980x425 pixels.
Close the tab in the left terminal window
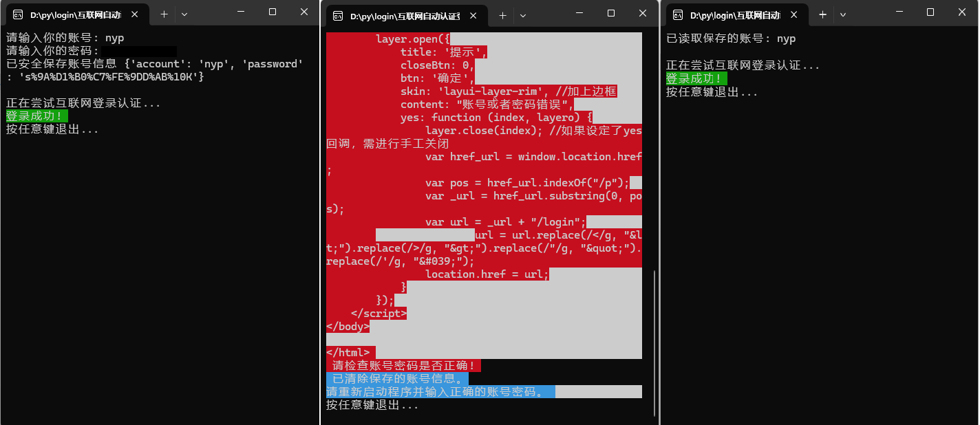134,14
